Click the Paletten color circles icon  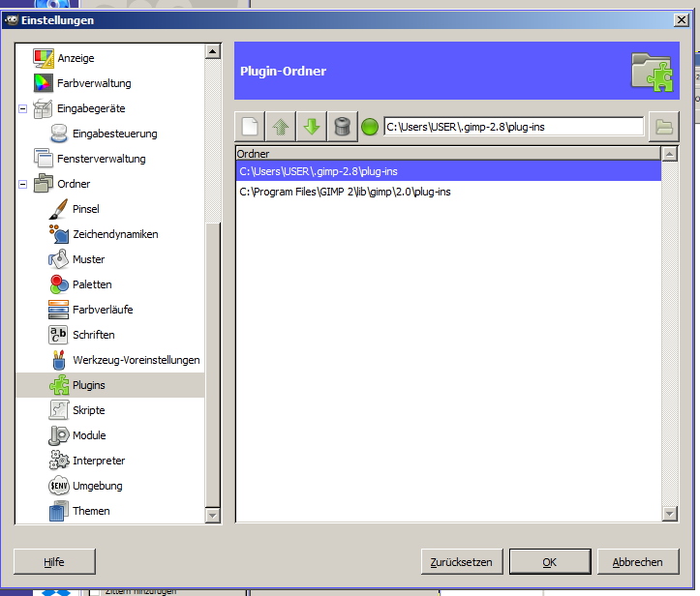(58, 284)
